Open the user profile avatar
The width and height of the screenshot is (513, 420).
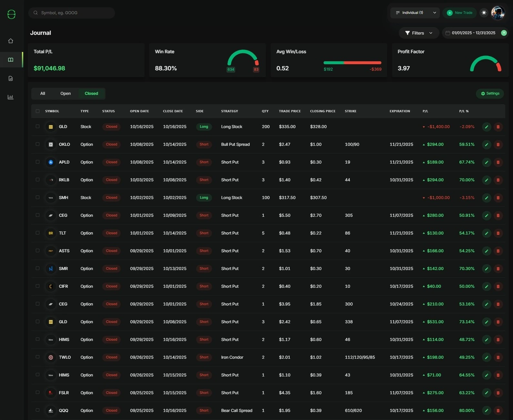498,13
